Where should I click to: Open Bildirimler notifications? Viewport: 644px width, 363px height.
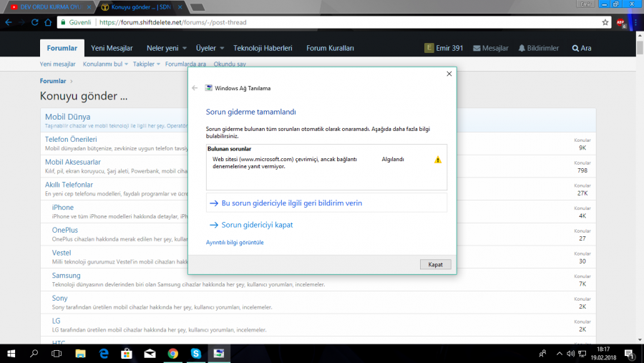[538, 48]
